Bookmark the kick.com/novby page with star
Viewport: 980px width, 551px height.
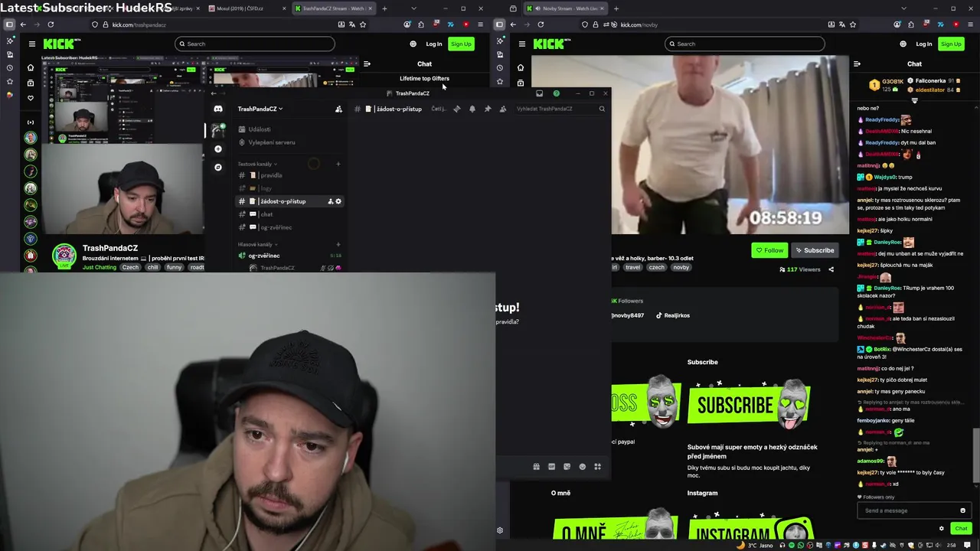(x=852, y=24)
